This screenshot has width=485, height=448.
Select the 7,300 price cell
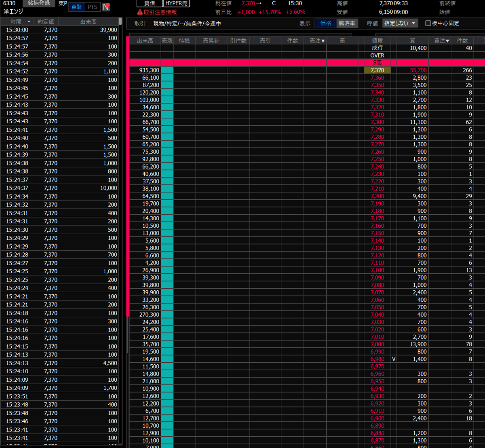(377, 122)
